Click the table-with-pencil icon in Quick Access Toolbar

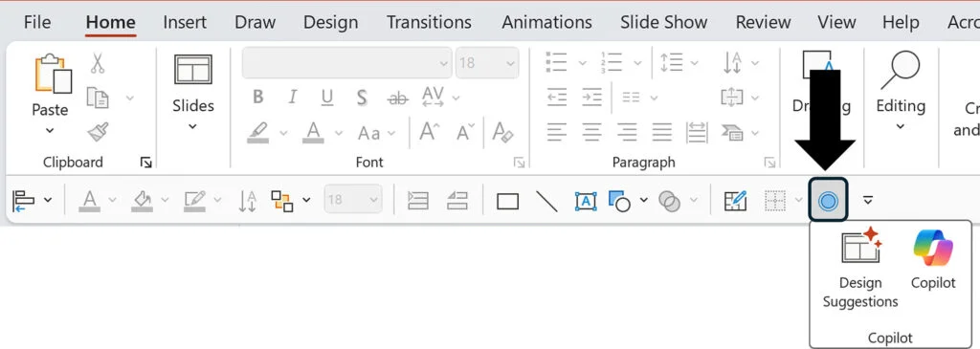tap(735, 201)
